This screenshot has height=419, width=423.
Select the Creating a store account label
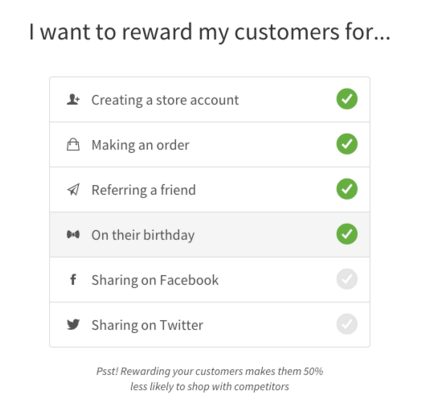point(165,100)
